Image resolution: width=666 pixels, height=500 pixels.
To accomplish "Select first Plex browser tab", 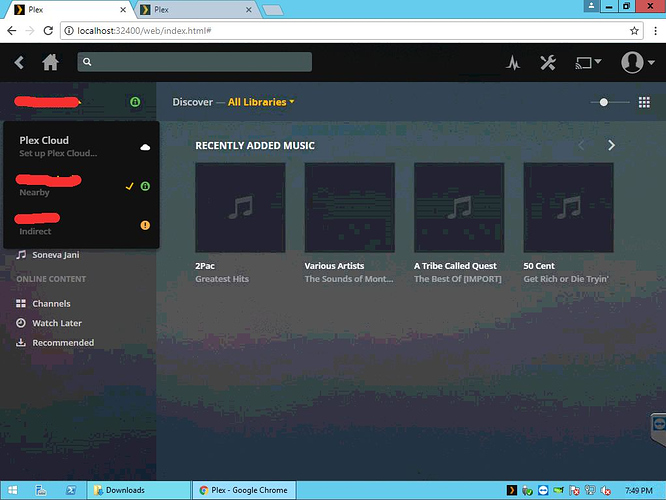I will pos(70,10).
